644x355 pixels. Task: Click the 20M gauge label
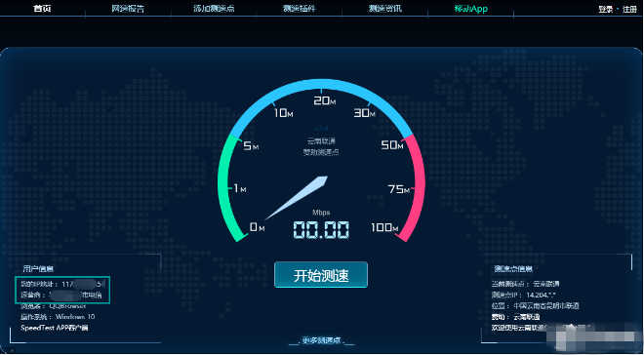[x=325, y=100]
